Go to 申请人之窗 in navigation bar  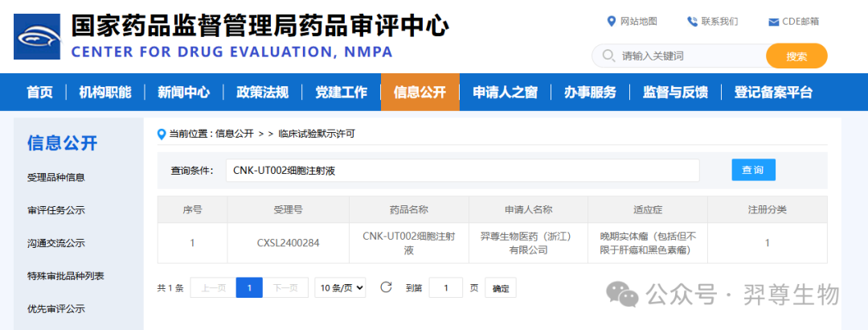[x=505, y=92]
